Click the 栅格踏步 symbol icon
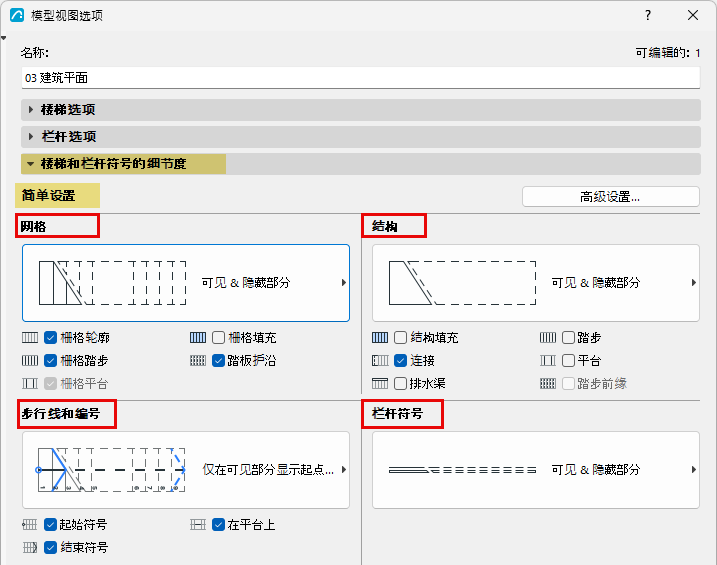 pos(30,361)
